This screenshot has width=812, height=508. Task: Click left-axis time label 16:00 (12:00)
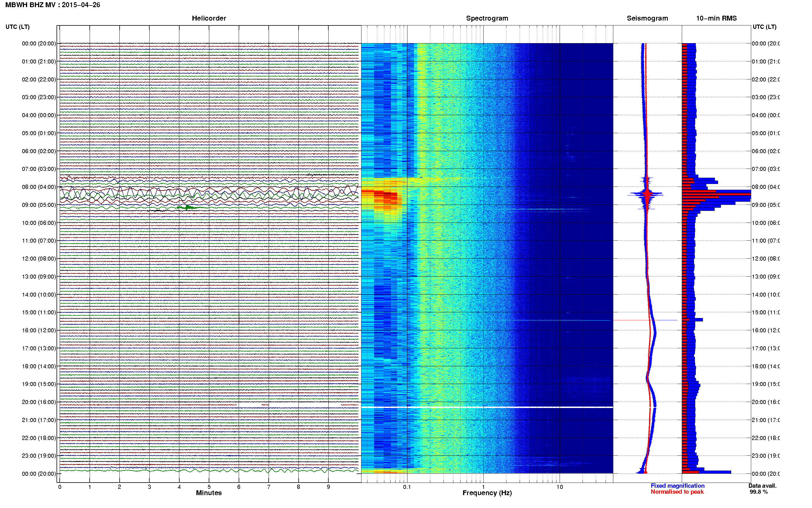point(39,330)
